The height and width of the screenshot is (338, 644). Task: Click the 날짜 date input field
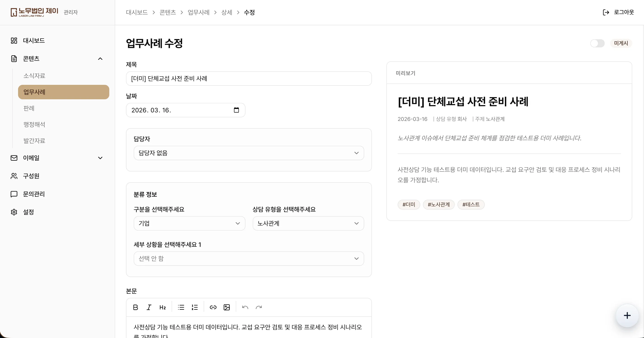click(x=186, y=110)
